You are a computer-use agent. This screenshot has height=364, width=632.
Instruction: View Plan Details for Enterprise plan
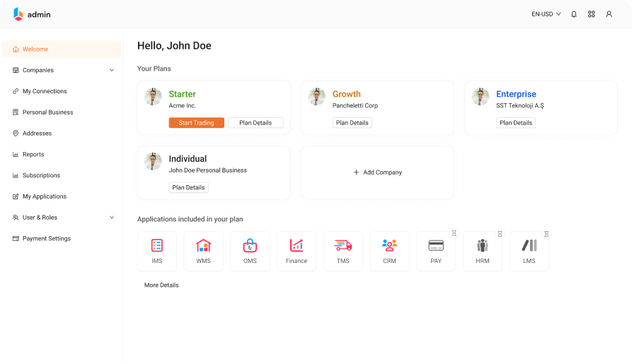(x=516, y=123)
